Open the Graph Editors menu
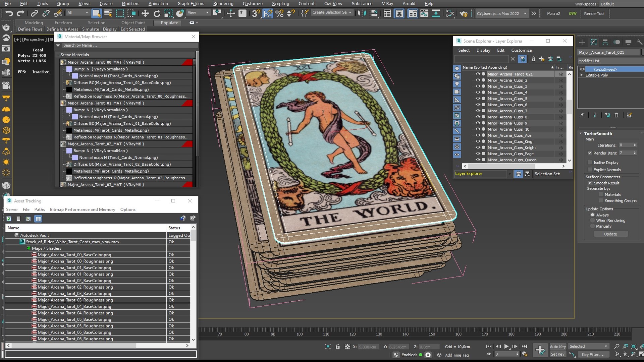644x362 pixels. pos(191,4)
